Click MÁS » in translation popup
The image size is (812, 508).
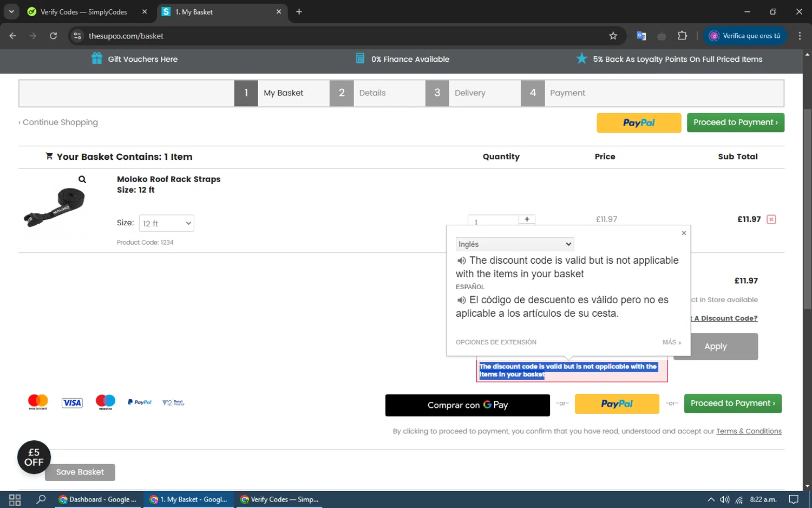[x=672, y=342]
